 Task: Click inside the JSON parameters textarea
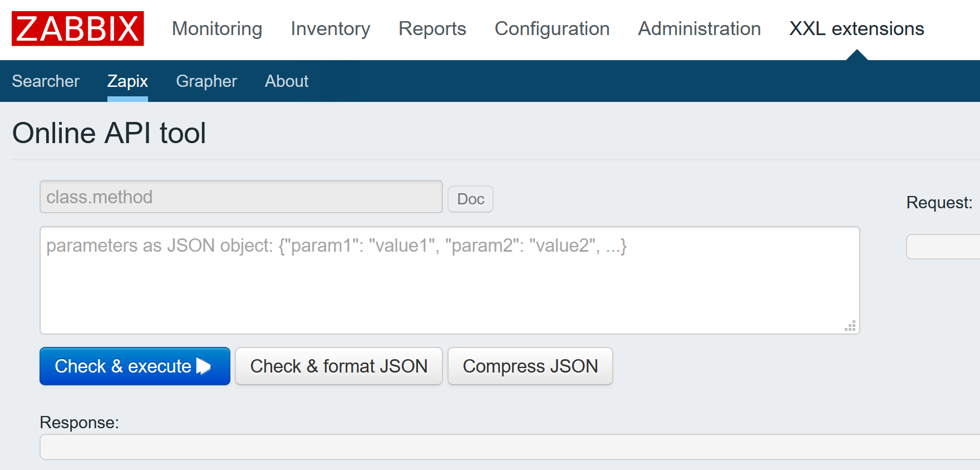(x=450, y=280)
